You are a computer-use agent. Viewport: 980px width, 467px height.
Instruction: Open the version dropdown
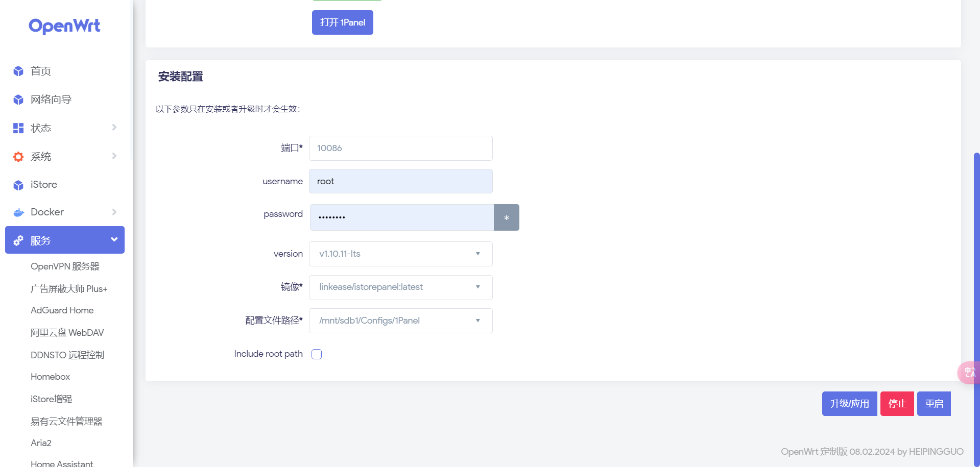(401, 254)
